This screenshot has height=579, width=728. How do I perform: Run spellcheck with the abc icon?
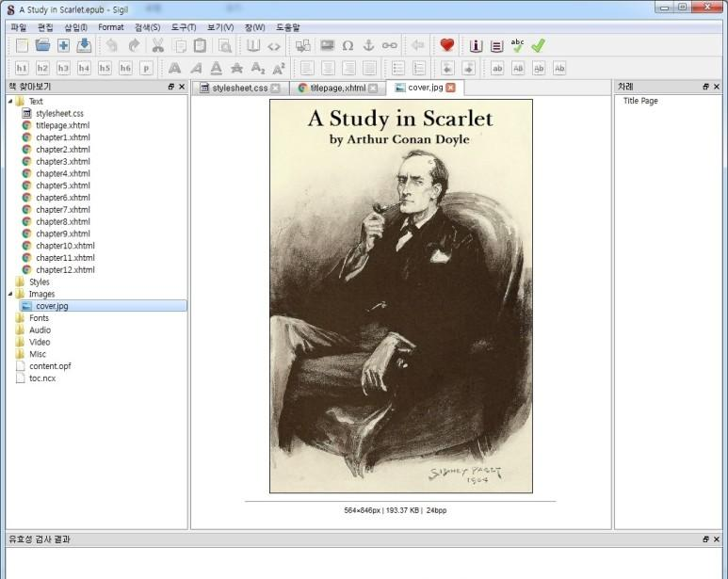tap(517, 45)
